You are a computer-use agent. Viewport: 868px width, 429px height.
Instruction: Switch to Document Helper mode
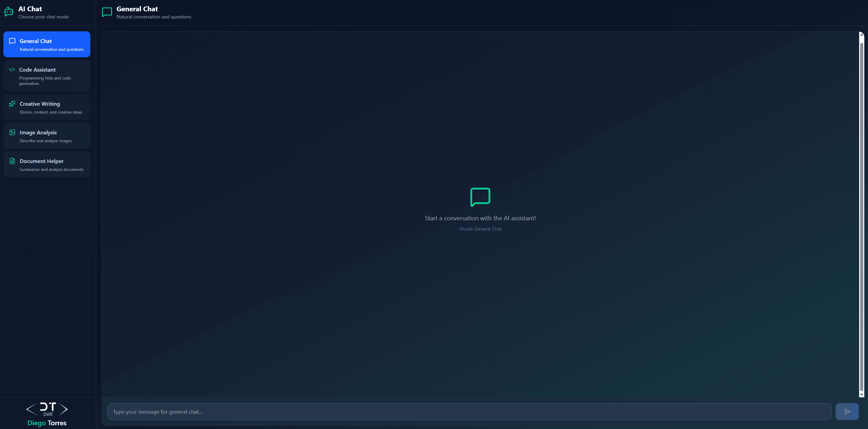pyautogui.click(x=47, y=165)
